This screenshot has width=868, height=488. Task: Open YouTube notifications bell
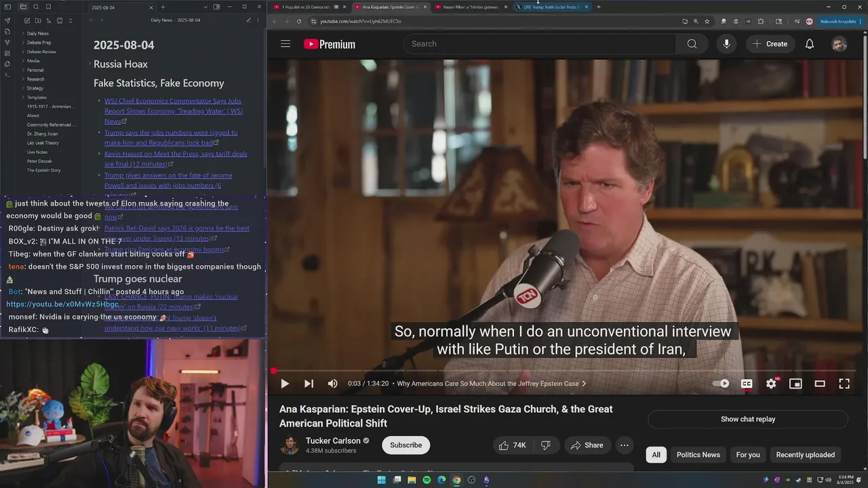point(809,44)
